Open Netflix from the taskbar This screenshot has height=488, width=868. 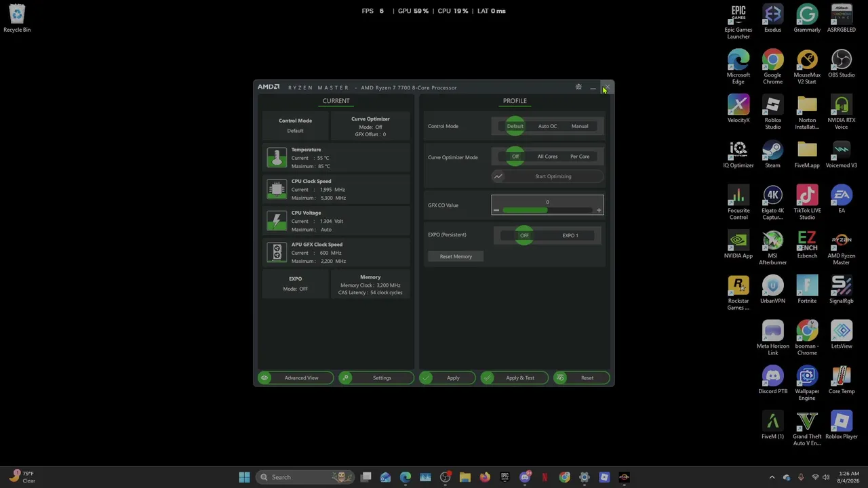coord(545,477)
